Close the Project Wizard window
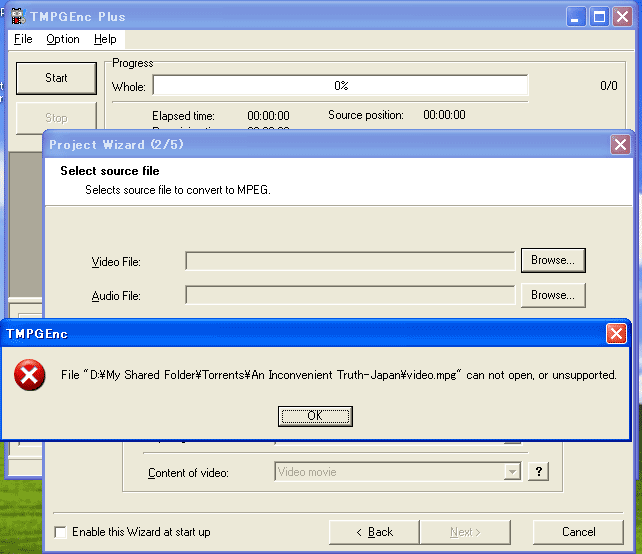Image resolution: width=642 pixels, height=554 pixels. [620, 145]
